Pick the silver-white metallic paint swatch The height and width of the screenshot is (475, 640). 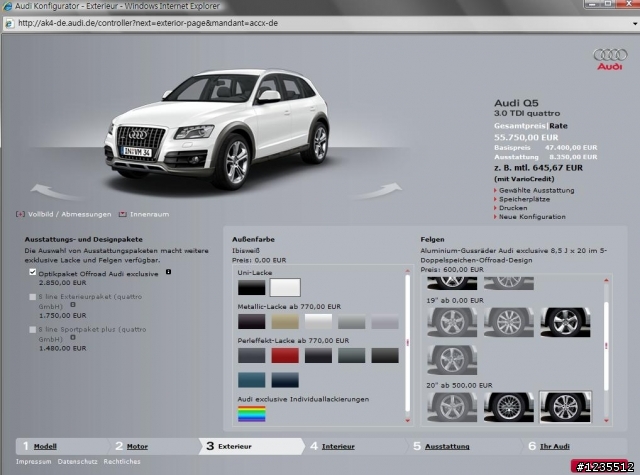coord(318,322)
